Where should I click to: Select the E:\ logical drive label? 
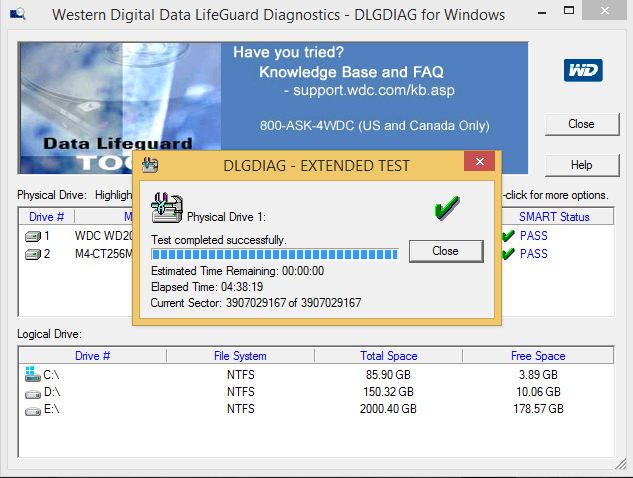click(x=51, y=409)
